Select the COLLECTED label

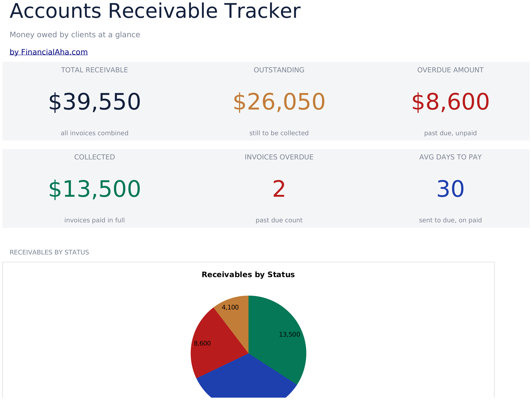(x=94, y=157)
